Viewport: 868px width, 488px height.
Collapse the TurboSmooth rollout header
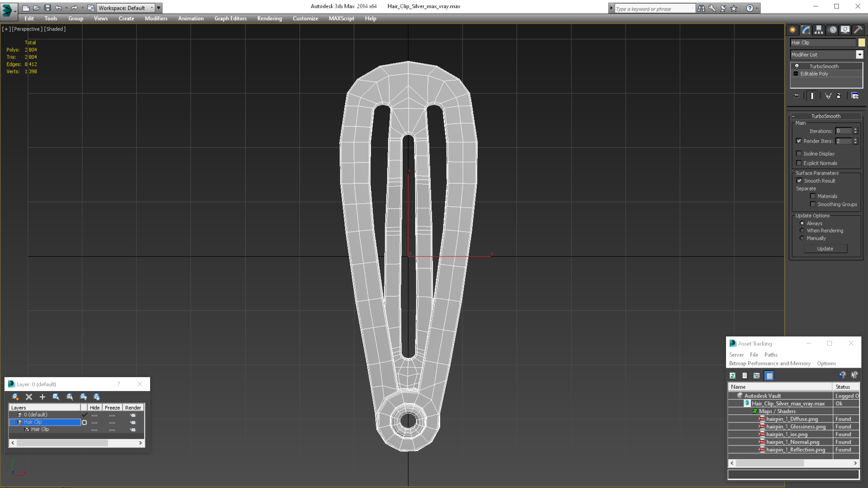(826, 116)
